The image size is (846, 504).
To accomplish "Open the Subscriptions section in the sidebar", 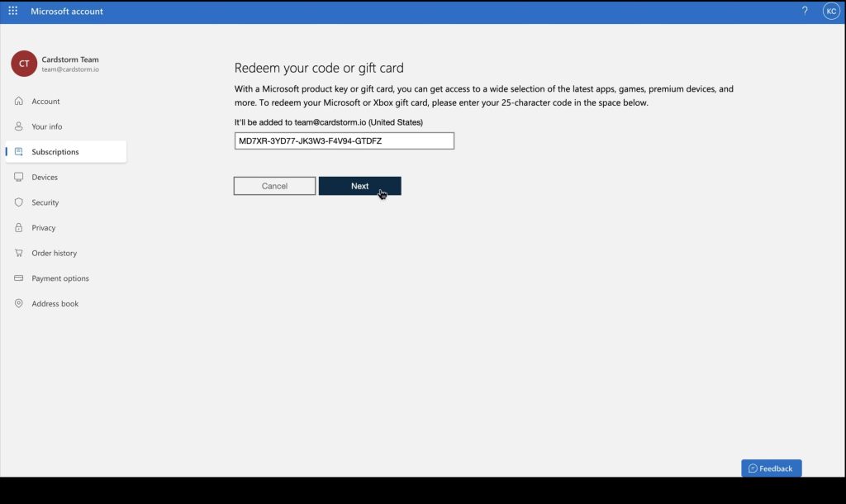I will coord(58,151).
